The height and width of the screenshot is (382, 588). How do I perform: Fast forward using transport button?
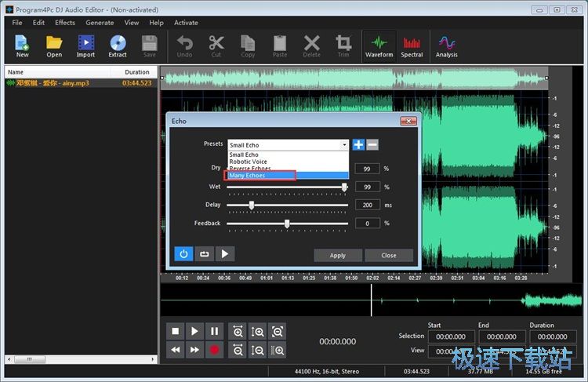point(194,350)
